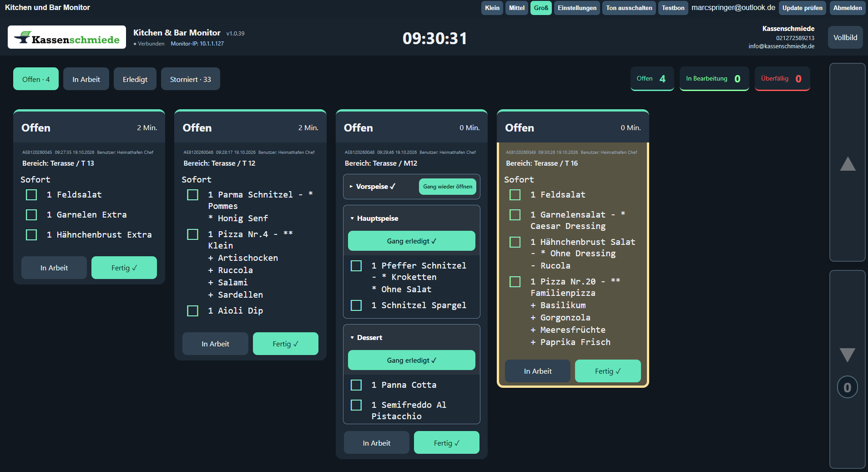Click Update prüfen

[802, 8]
